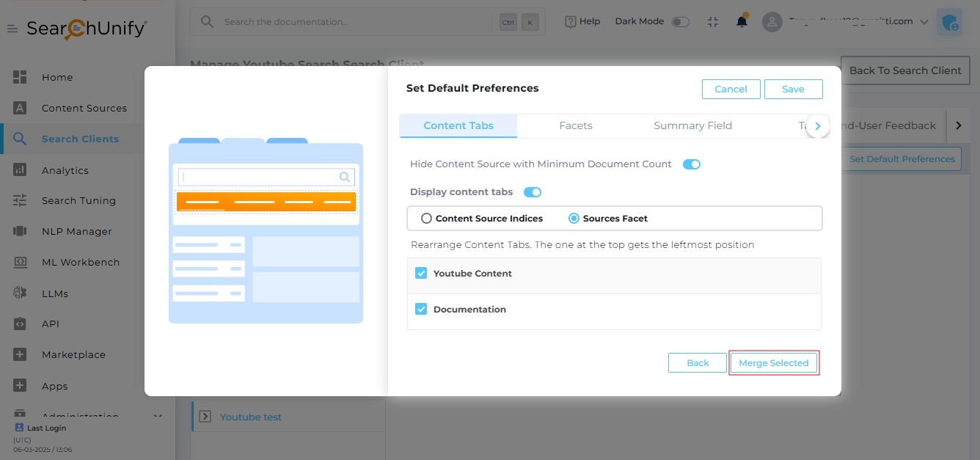Open the LLMs sidebar icon

coord(20,293)
